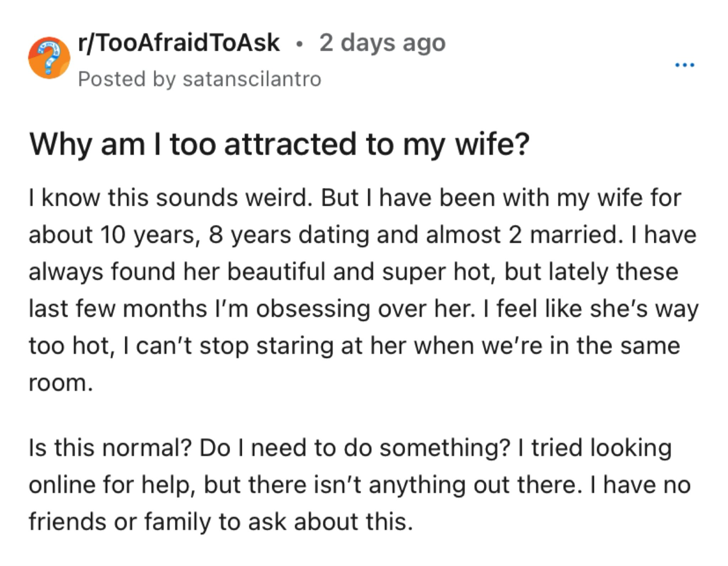Click the word "friends" in the last line
Viewport: 728px width, 566px height.
click(x=67, y=521)
